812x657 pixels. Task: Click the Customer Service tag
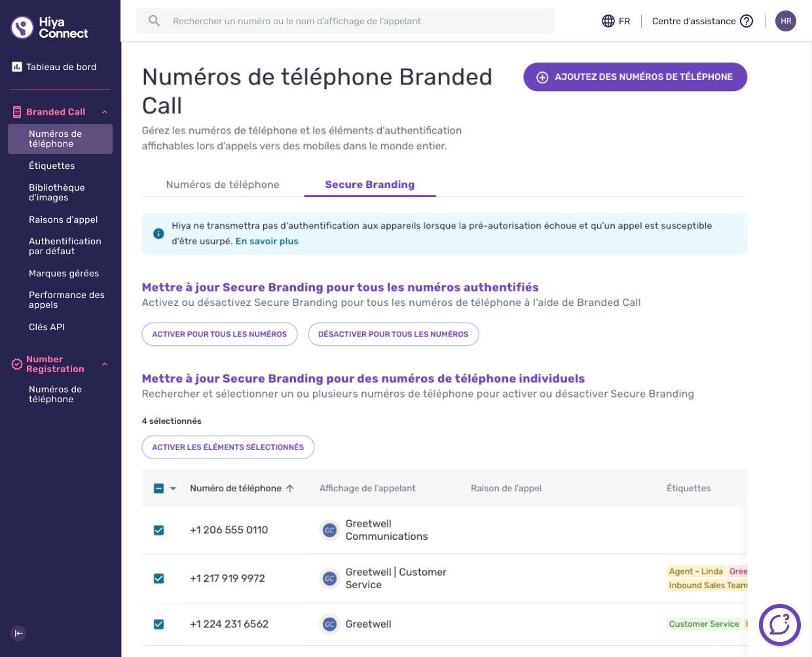click(704, 624)
